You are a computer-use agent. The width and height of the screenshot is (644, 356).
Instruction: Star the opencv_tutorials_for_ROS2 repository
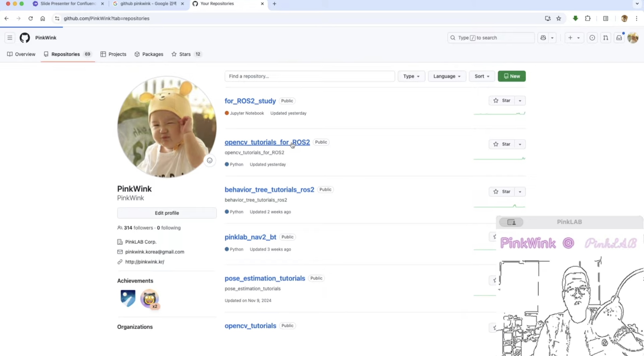pos(502,144)
